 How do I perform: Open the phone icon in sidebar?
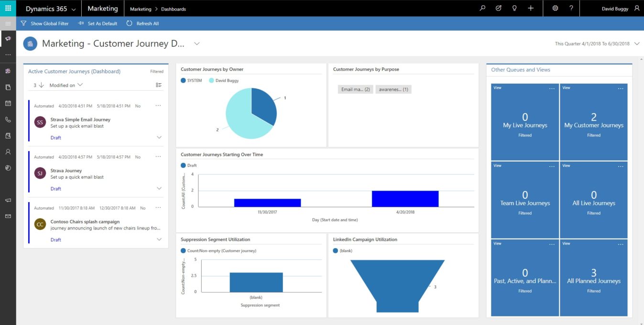pos(8,120)
